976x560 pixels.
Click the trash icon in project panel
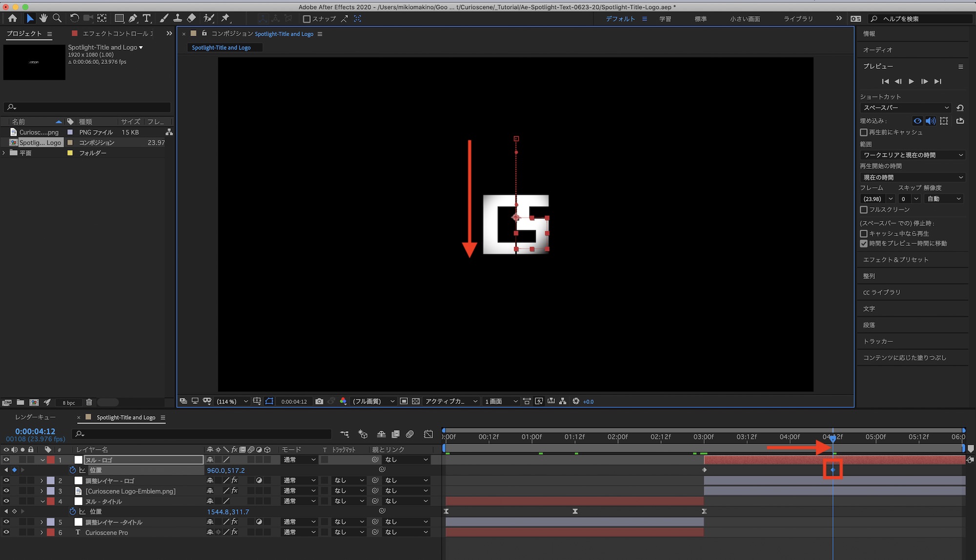pos(89,402)
